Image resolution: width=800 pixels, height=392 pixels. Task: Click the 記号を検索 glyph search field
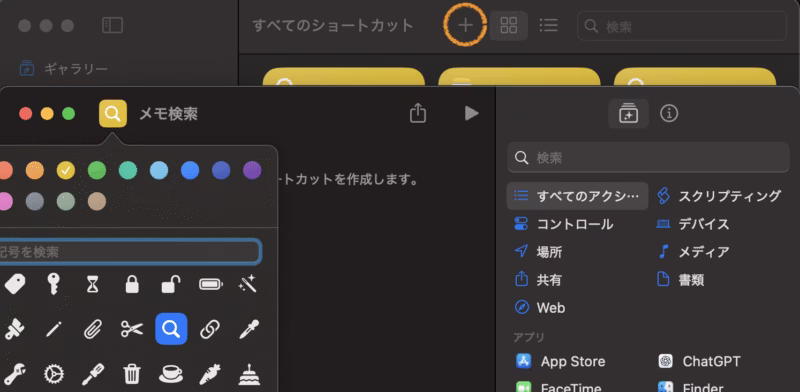click(x=129, y=251)
